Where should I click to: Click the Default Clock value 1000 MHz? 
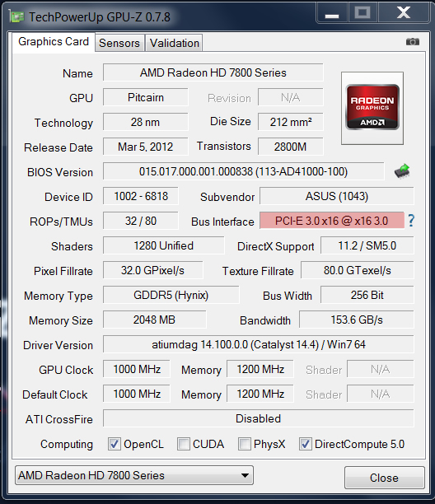[x=137, y=394]
